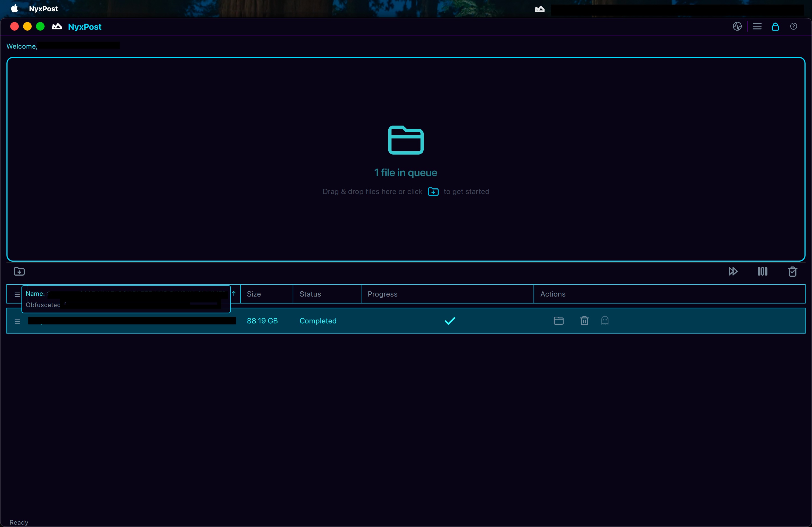This screenshot has height=527, width=812.
Task: Open the Apple menu
Action: pyautogui.click(x=15, y=9)
